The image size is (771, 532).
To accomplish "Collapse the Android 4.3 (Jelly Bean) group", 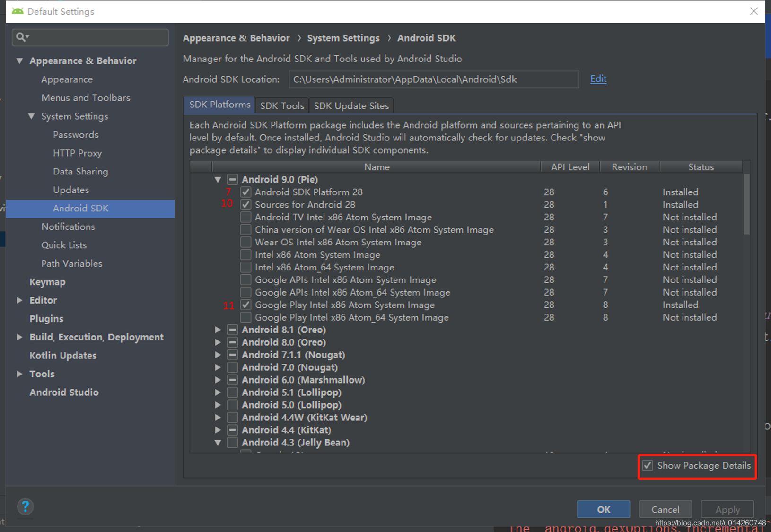I will click(x=218, y=443).
